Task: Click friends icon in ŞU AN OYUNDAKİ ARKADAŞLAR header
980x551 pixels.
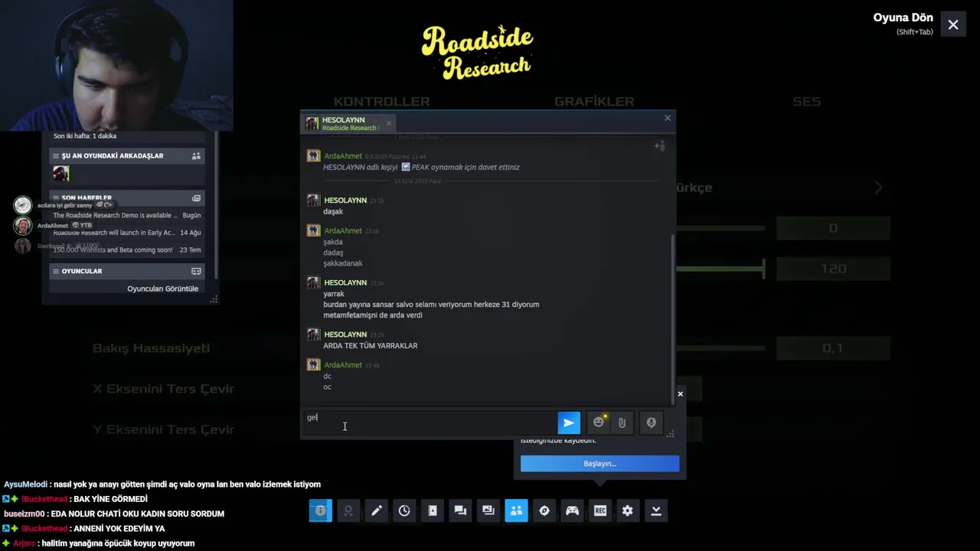Action: point(196,156)
